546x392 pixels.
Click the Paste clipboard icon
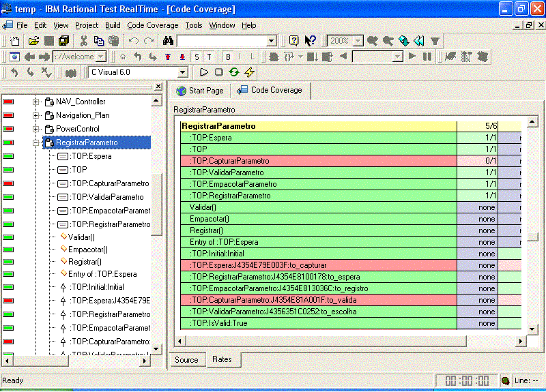coord(114,41)
